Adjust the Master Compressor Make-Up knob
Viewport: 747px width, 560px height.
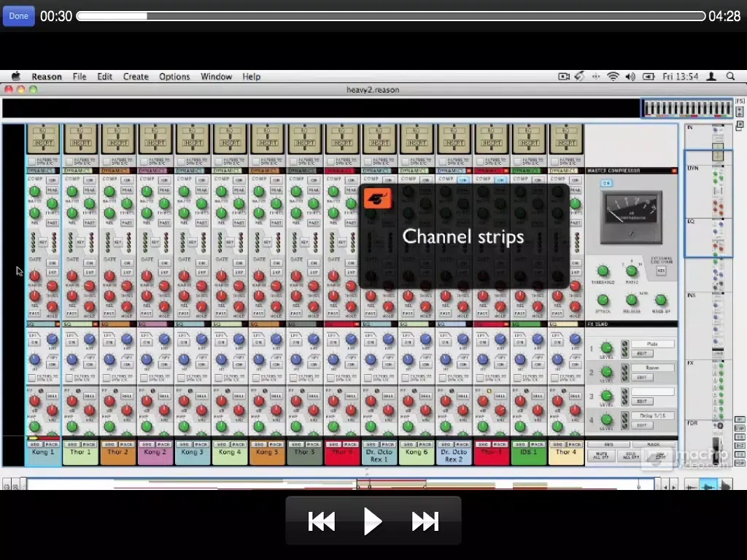(x=661, y=300)
